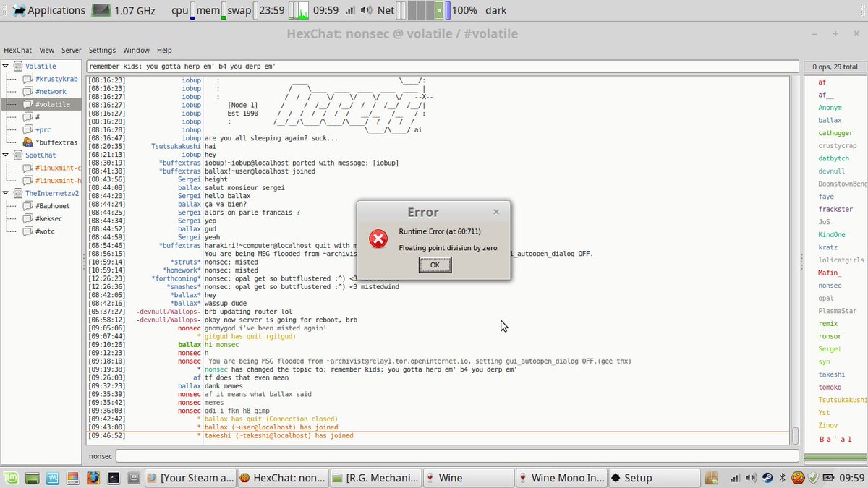Click the lag meter bar below user list
868x488 pixels.
point(835,457)
